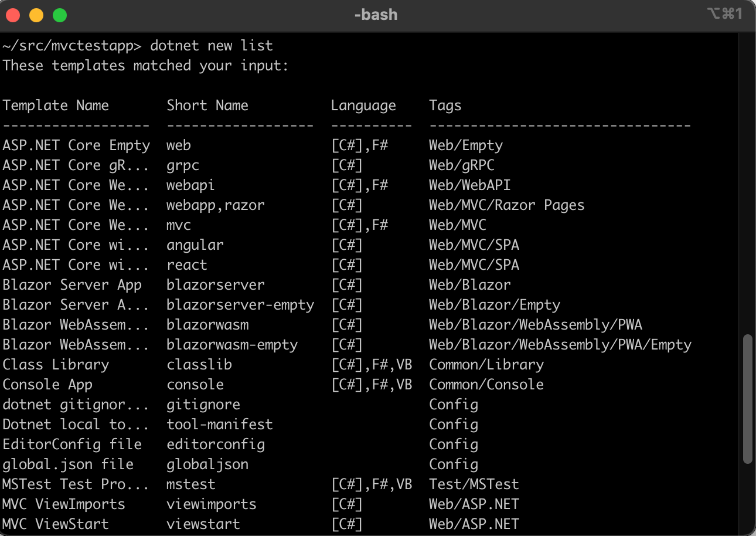Click the 'globaljson' short name
756x536 pixels.
tap(207, 464)
